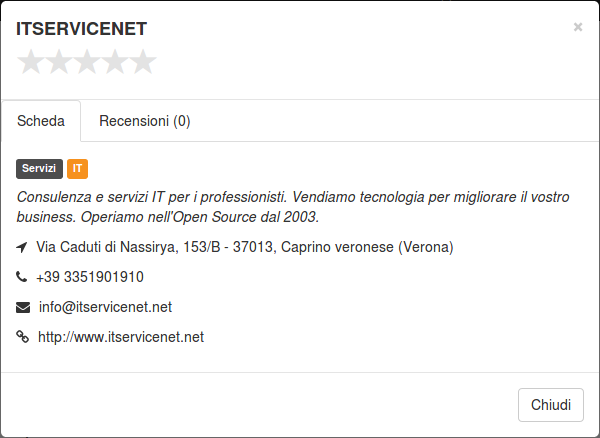Click the chain link website icon
600x438 pixels.
pos(22,337)
